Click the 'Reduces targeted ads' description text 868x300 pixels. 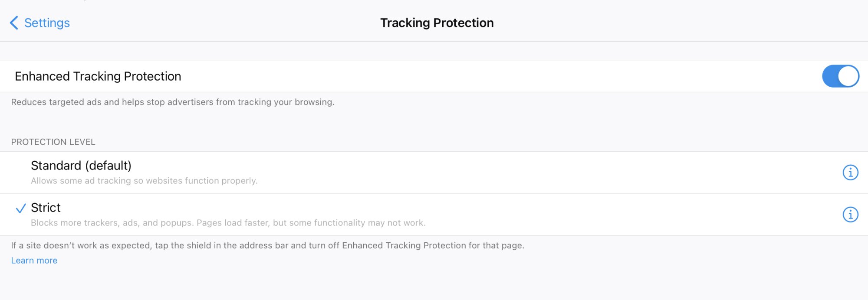click(173, 102)
